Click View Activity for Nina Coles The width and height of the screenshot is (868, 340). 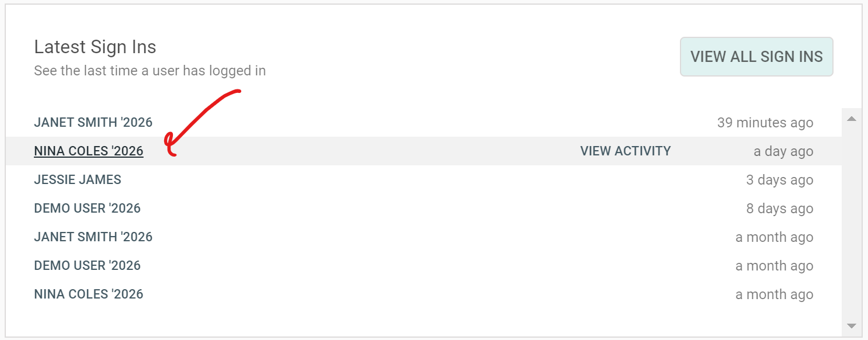625,151
